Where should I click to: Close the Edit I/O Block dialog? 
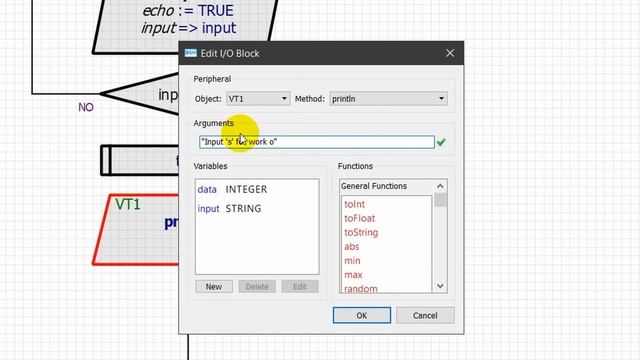pyautogui.click(x=450, y=53)
